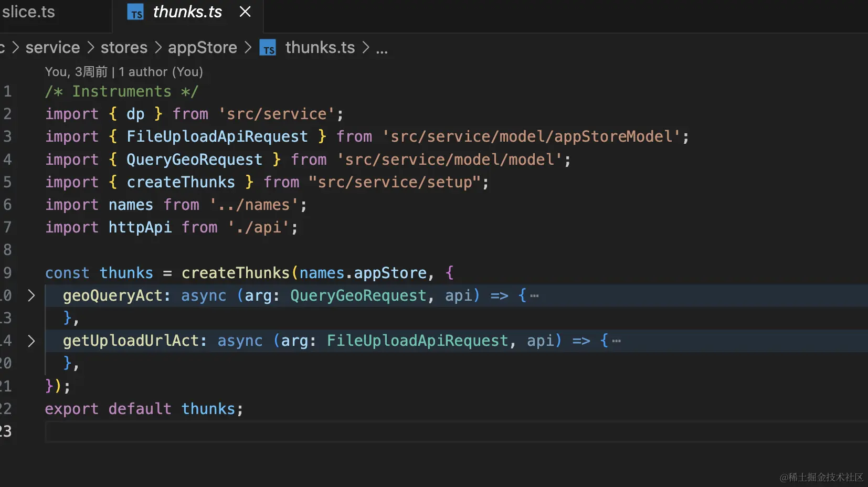Open the breadcrumb ellipsis symbol list
The width and height of the screenshot is (868, 487).
(x=382, y=49)
